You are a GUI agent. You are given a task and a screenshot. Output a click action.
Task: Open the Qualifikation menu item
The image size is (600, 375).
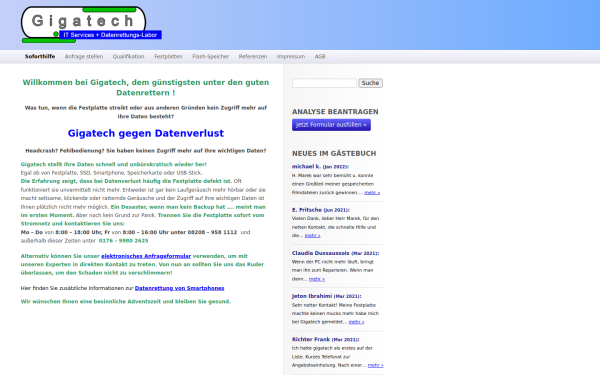129,57
